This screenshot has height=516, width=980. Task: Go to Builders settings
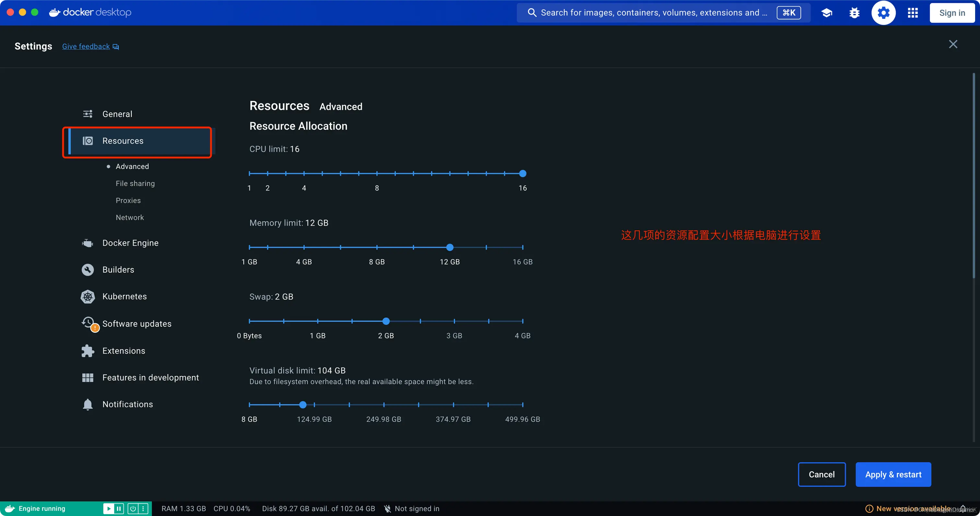pos(118,270)
